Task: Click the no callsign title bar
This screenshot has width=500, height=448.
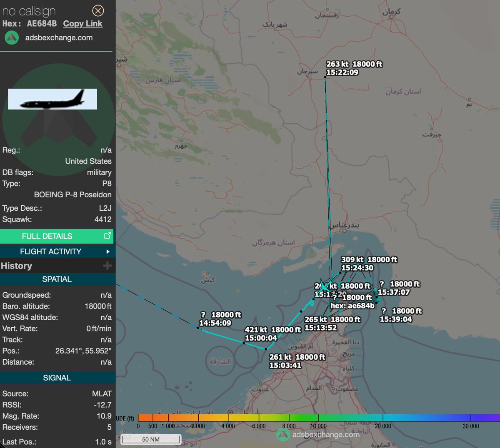Action: click(29, 10)
